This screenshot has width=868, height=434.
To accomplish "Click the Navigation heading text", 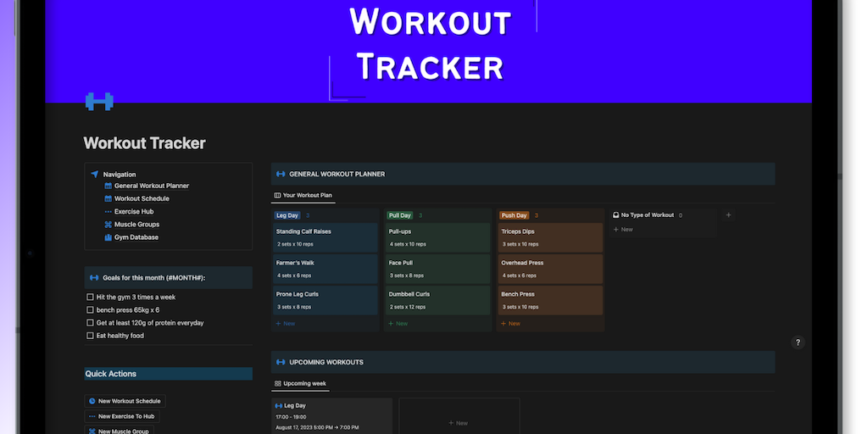I will click(x=120, y=175).
